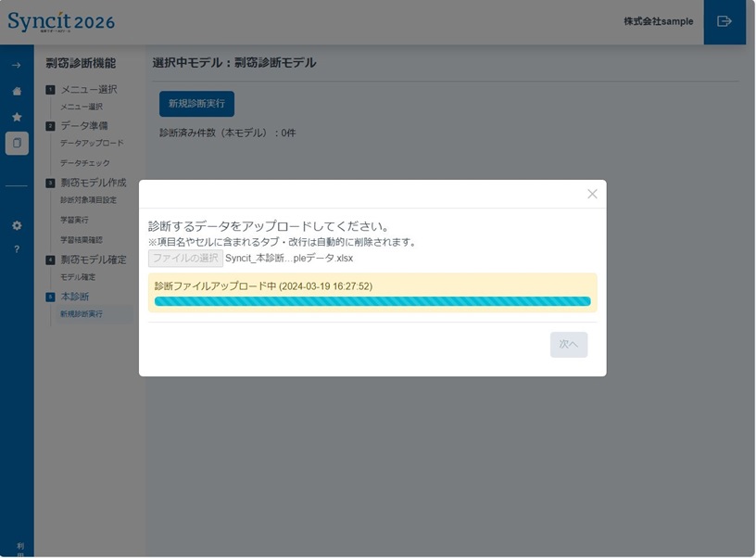
Task: Close the upload dialog with the X
Action: [x=592, y=194]
